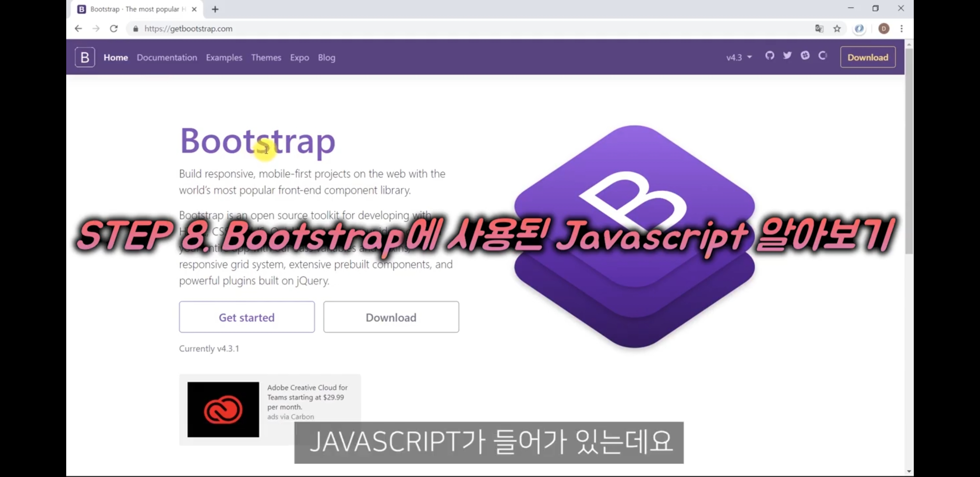This screenshot has height=477, width=980.
Task: Open the Expo nav item
Action: [299, 58]
